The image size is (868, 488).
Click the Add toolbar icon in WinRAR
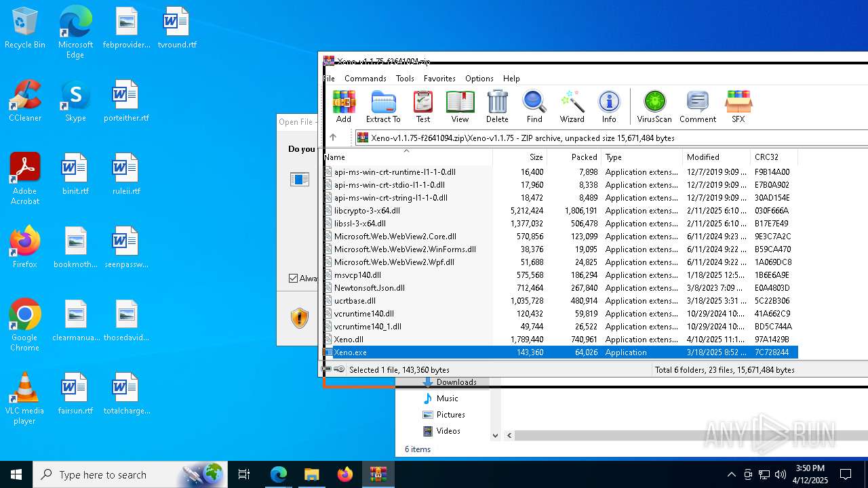click(x=344, y=107)
